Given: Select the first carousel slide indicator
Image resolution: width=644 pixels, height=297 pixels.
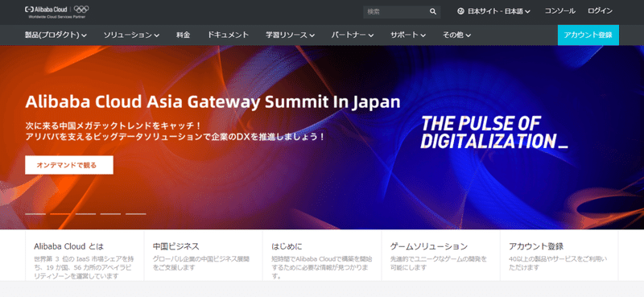Looking at the screenshot, I should pyautogui.click(x=35, y=214).
